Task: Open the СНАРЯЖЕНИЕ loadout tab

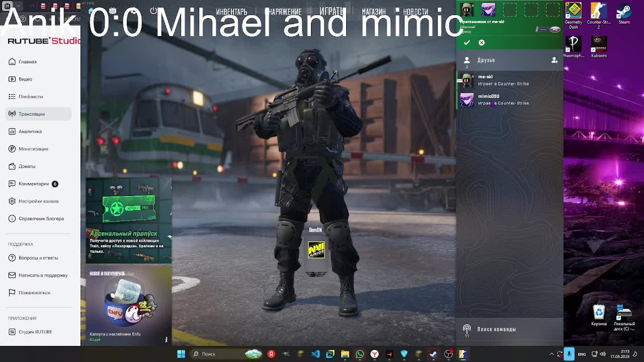Action: point(283,12)
